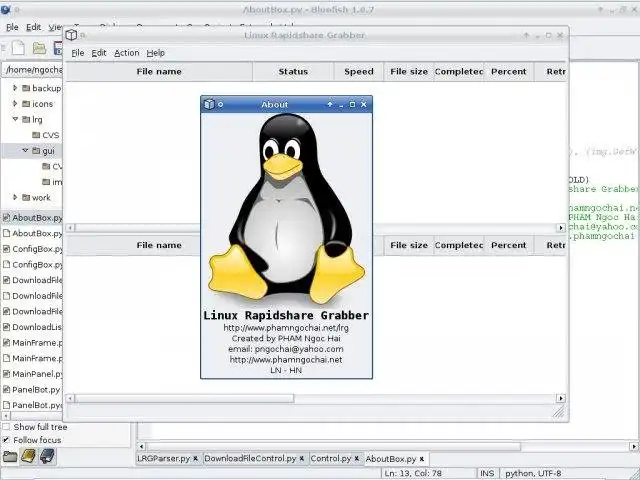Image resolution: width=640 pixels, height=480 pixels.
Task: Open Edit menu in the Bluefish window
Action: (33, 27)
